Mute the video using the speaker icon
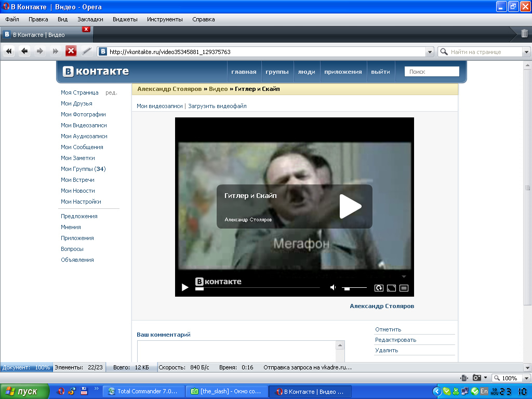The width and height of the screenshot is (532, 399). [333, 288]
